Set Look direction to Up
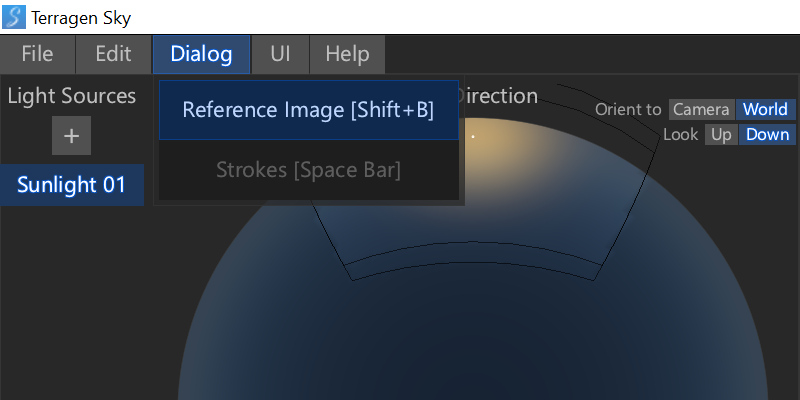 click(722, 135)
